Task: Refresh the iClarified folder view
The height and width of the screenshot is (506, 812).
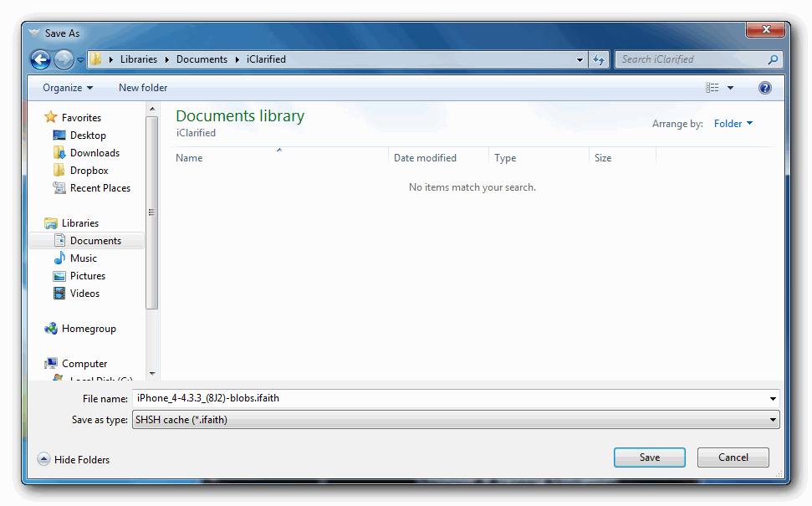Action: [599, 59]
